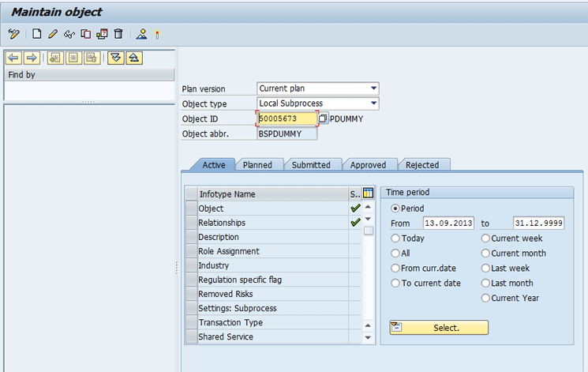Select the Last week radio button
The height and width of the screenshot is (372, 588).
coord(485,269)
